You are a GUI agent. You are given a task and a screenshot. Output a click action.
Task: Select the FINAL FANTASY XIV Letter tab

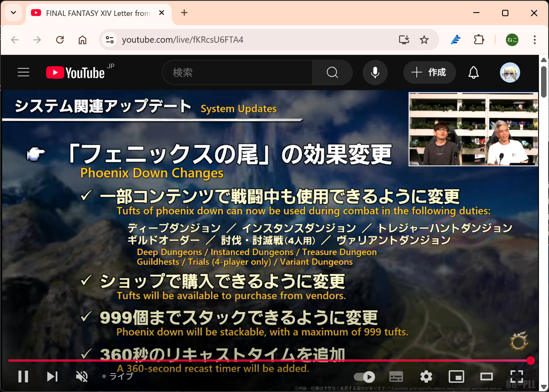tap(99, 13)
